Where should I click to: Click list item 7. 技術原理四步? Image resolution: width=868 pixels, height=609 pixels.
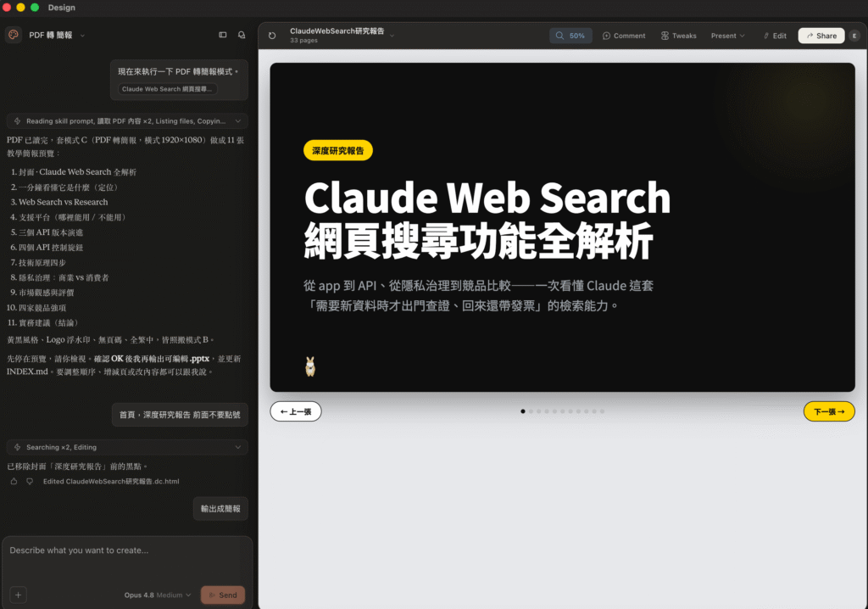coord(38,263)
